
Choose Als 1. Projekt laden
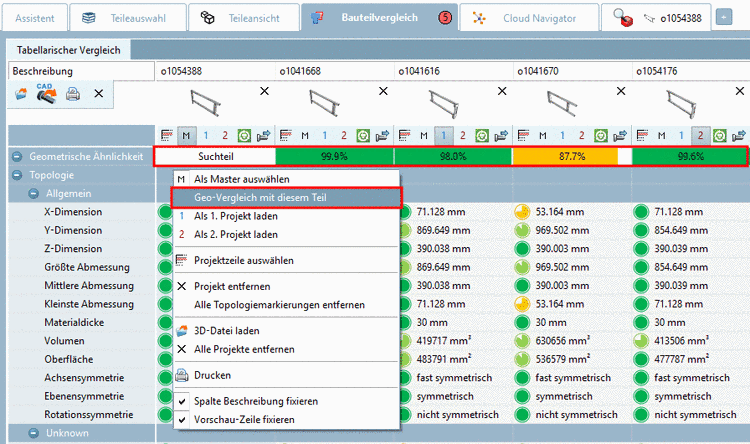(x=286, y=216)
